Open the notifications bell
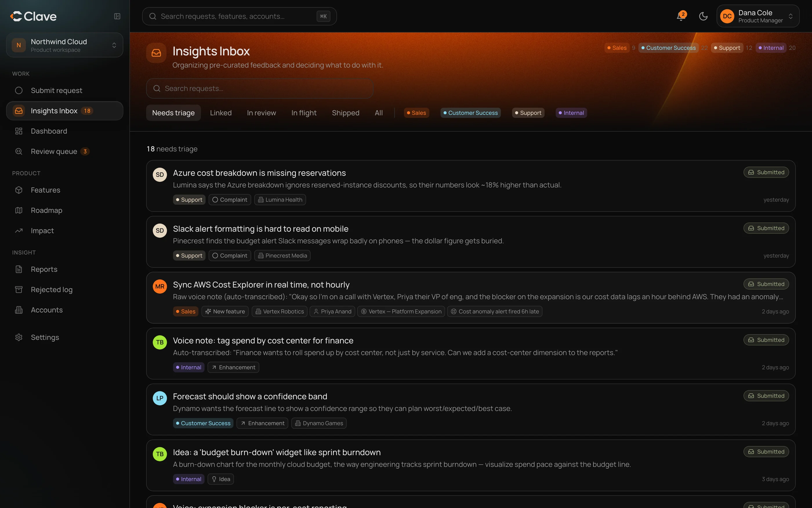 click(681, 16)
